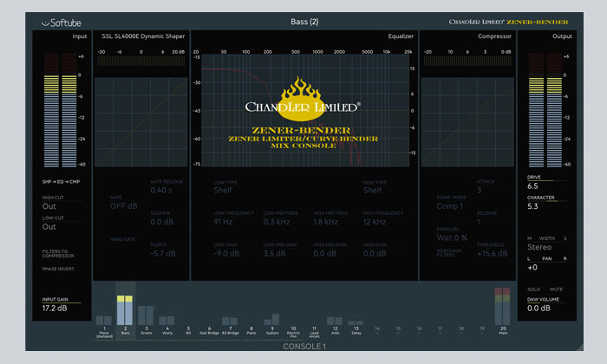The height and width of the screenshot is (364, 607).
Task: Click the Low Gain -9.0 dB value
Action: tap(226, 254)
